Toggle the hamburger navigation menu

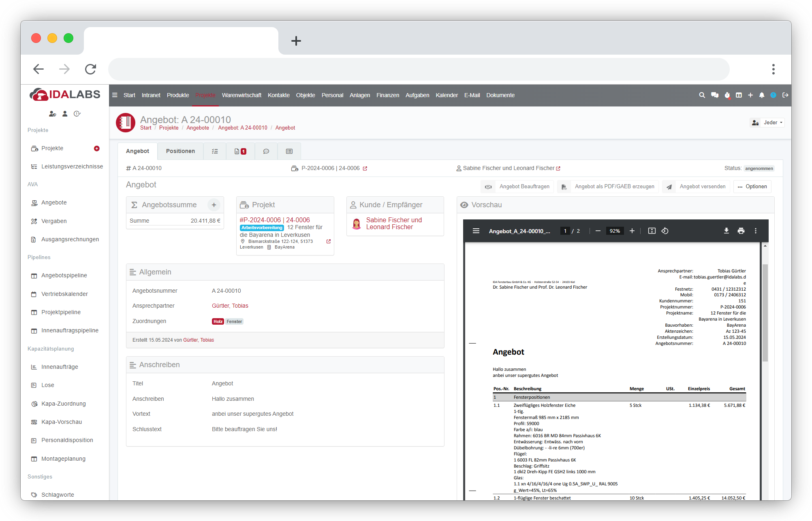coord(115,95)
